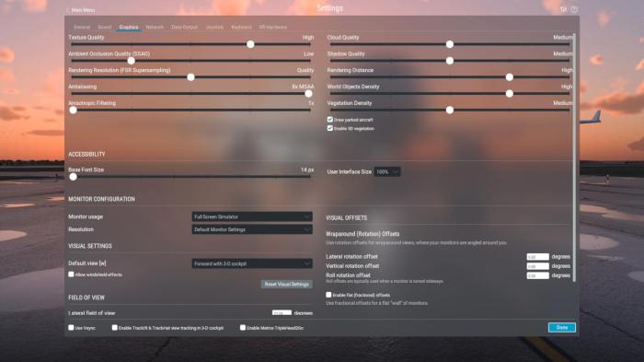The image size is (644, 362).
Task: Enable flat (fractional) offsets checkbox
Action: (328, 295)
